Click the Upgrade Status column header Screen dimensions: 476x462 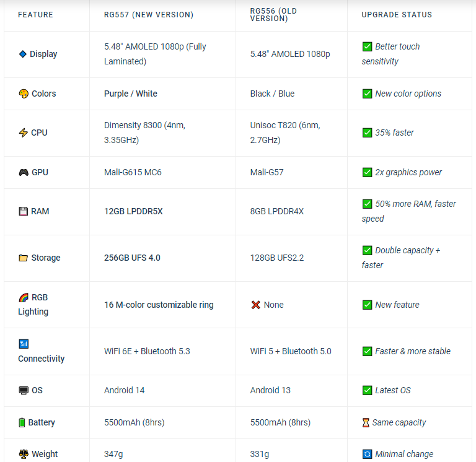tap(397, 15)
